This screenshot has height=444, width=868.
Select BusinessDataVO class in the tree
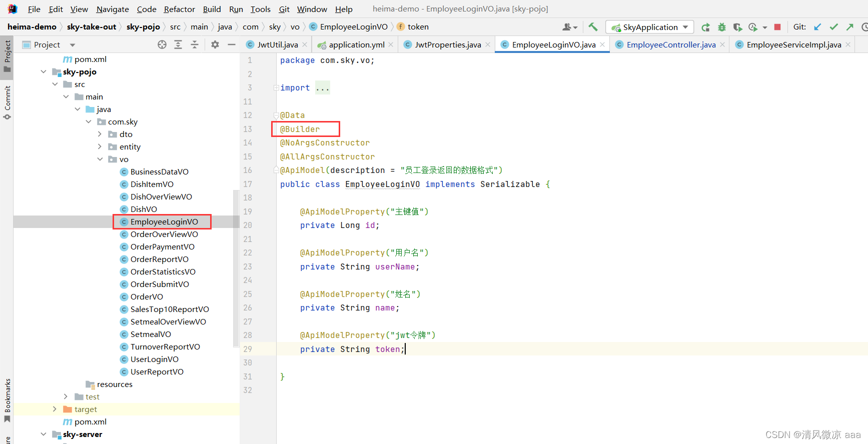(x=159, y=171)
